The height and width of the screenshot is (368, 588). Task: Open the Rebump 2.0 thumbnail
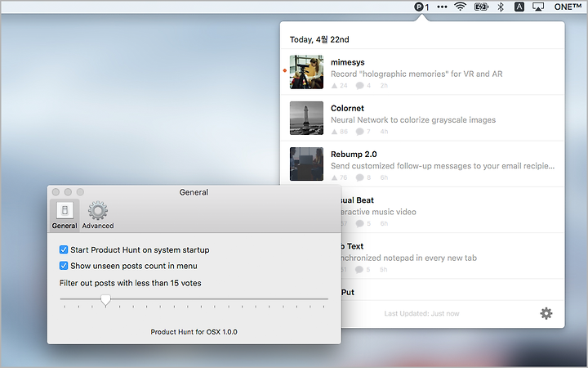[306, 164]
